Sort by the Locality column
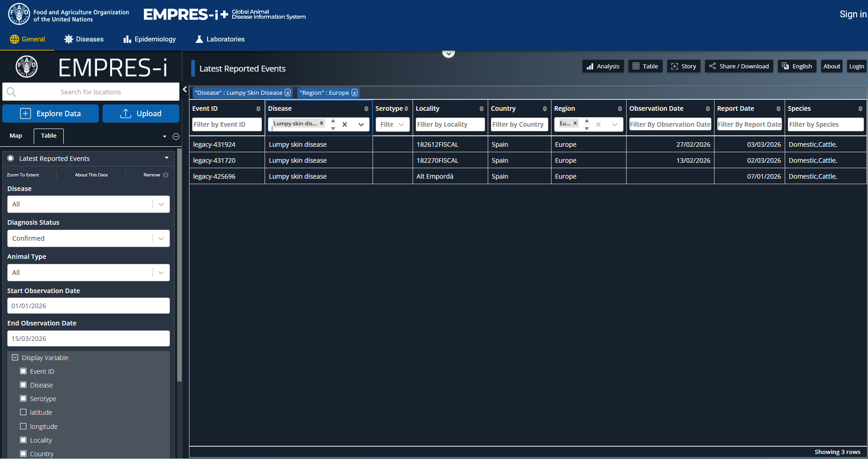 (481, 109)
